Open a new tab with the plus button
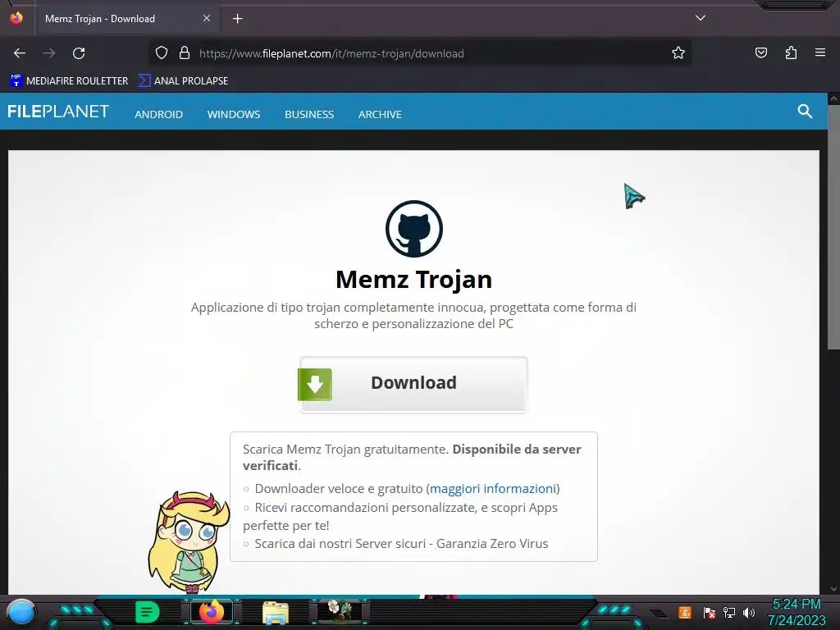Image resolution: width=840 pixels, height=630 pixels. (237, 19)
